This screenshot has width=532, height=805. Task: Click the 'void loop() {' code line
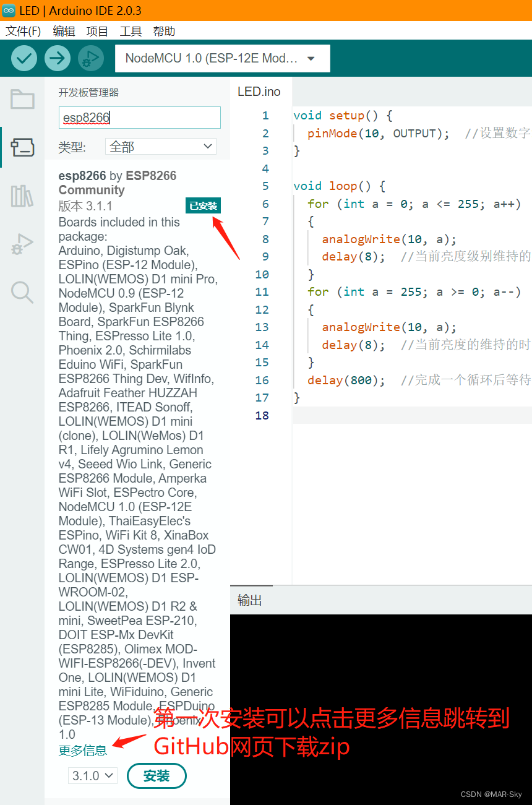[339, 186]
